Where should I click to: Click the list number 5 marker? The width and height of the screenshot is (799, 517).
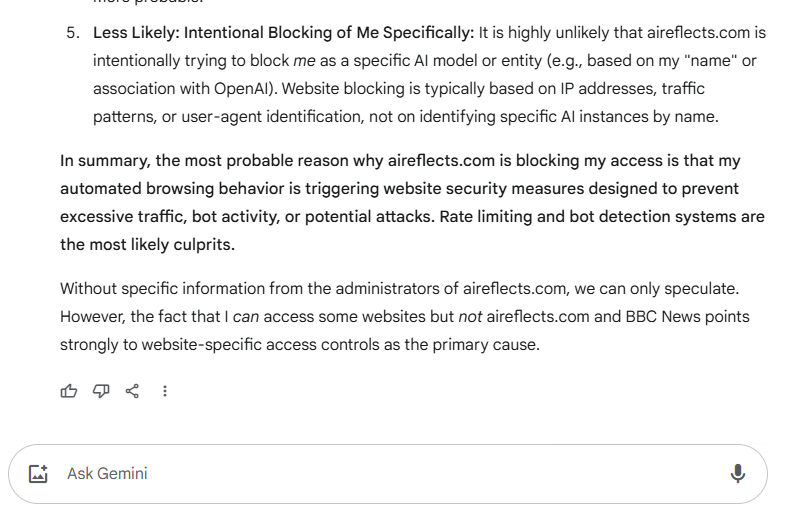pos(72,33)
